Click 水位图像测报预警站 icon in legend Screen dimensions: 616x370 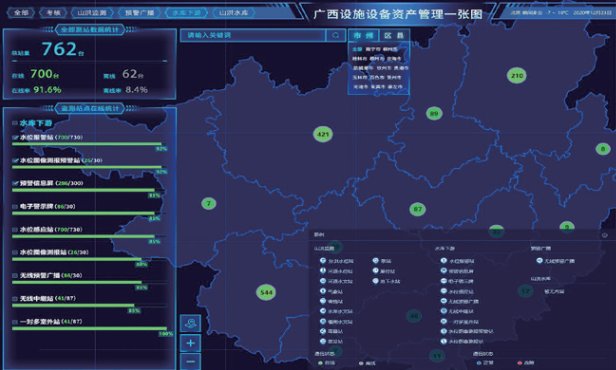[444, 331]
